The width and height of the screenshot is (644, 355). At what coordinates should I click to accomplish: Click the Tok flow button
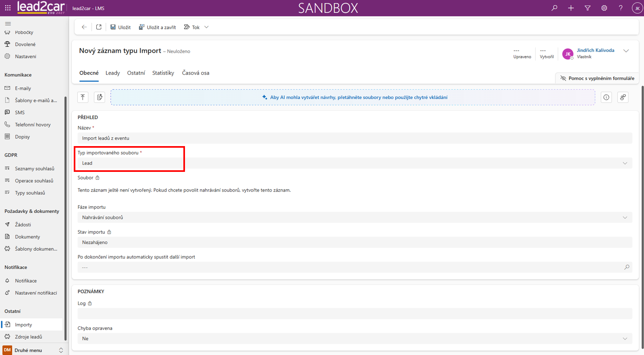coord(192,27)
